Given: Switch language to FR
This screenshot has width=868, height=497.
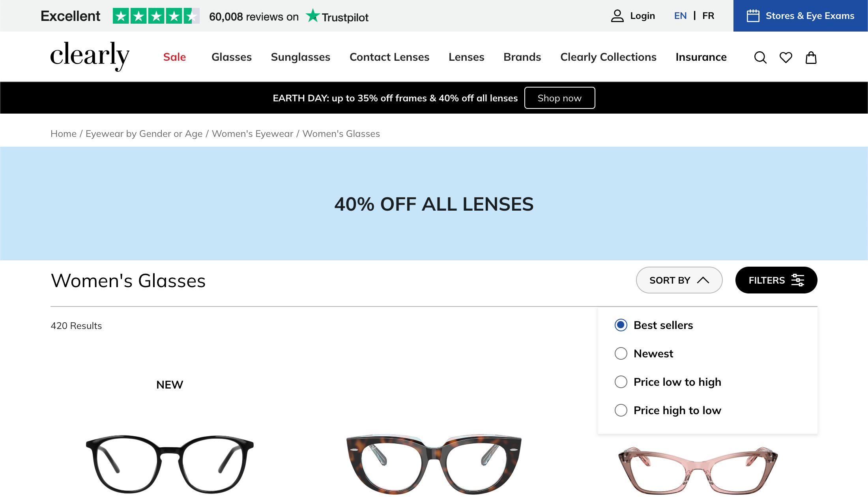Looking at the screenshot, I should tap(708, 16).
